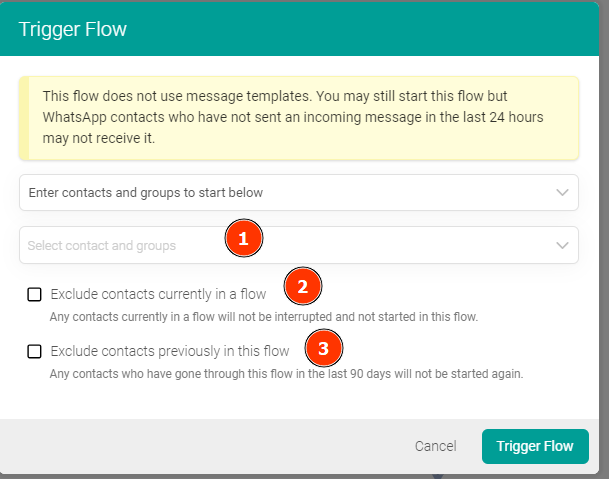
Task: Click the red number 2 annotation badge
Action: 302,287
